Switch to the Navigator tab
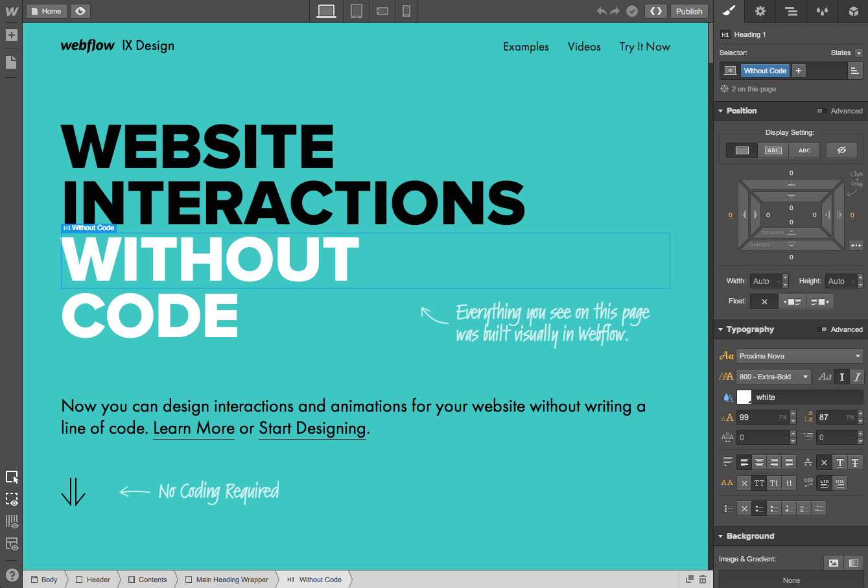This screenshot has height=588, width=868. point(791,11)
